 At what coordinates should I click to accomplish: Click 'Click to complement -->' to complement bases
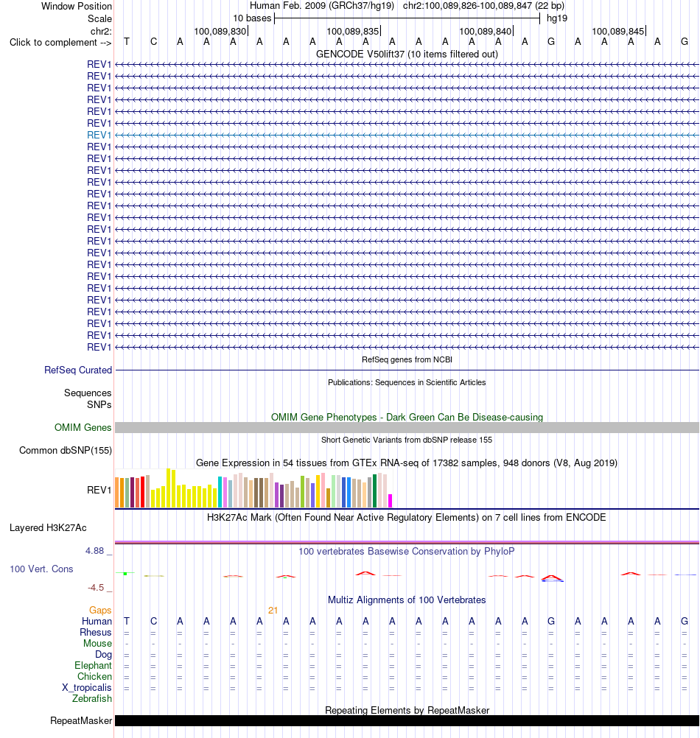[60, 43]
